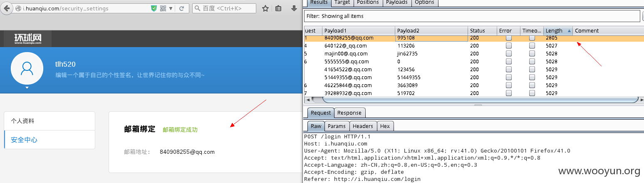Click the globe site identity icon
Screen dimensions: 644x183
coord(18,8)
